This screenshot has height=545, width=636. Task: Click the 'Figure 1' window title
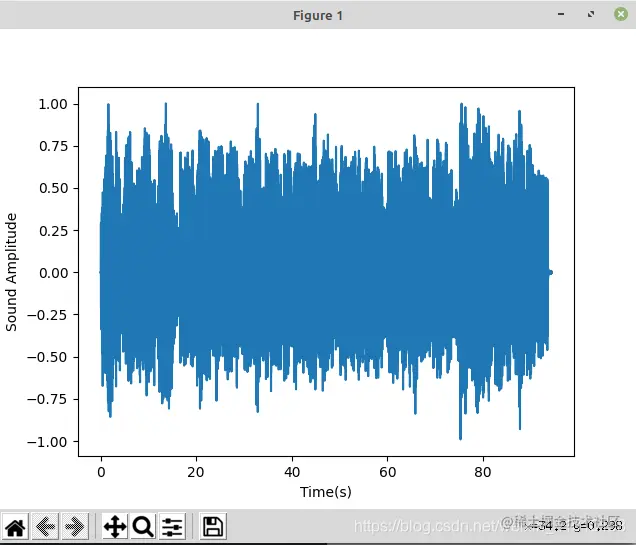[x=318, y=16]
